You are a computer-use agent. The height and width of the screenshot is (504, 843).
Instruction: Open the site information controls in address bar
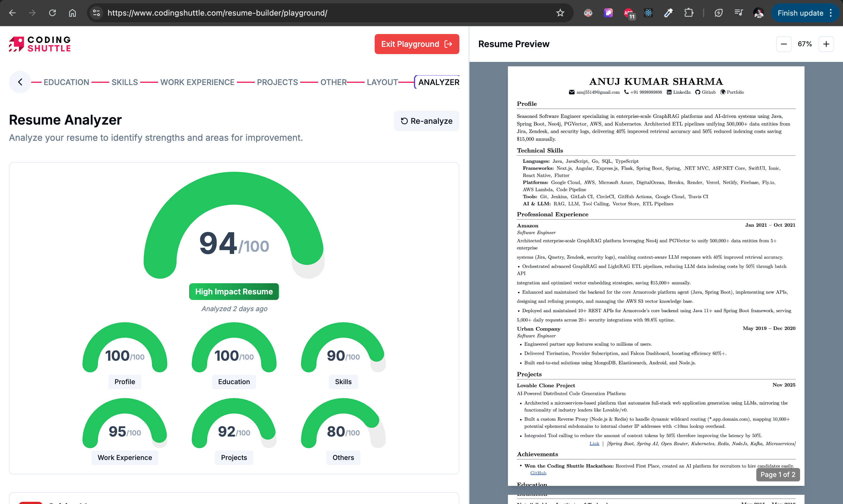[x=96, y=13]
